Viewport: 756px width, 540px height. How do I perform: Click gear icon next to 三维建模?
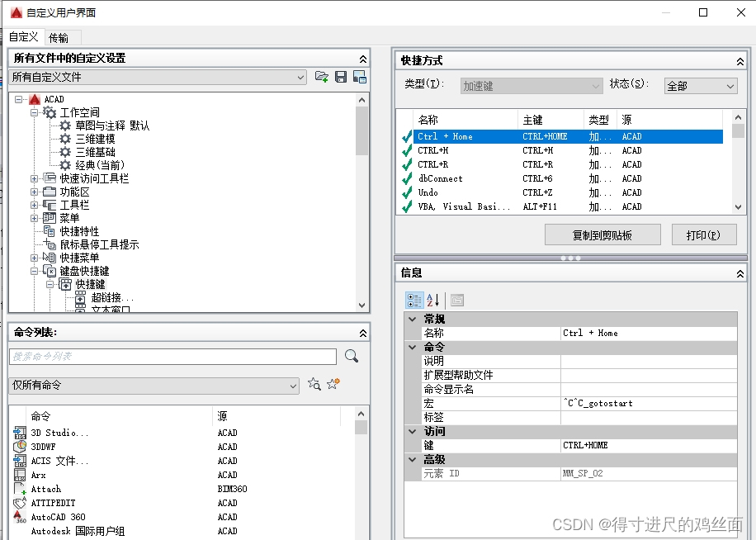[x=65, y=139]
